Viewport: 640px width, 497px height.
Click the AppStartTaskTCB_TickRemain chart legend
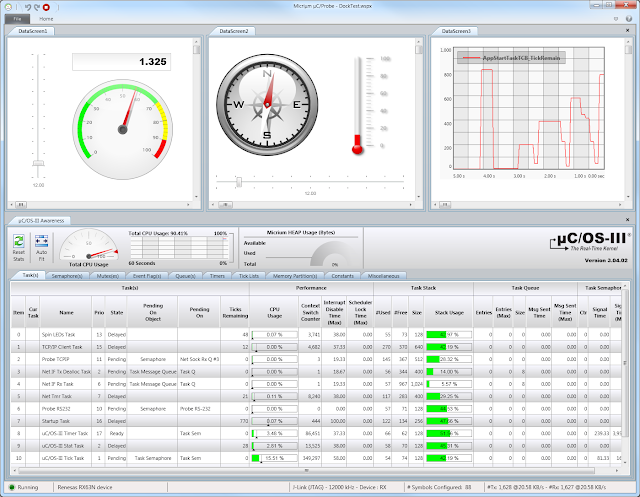(511, 58)
